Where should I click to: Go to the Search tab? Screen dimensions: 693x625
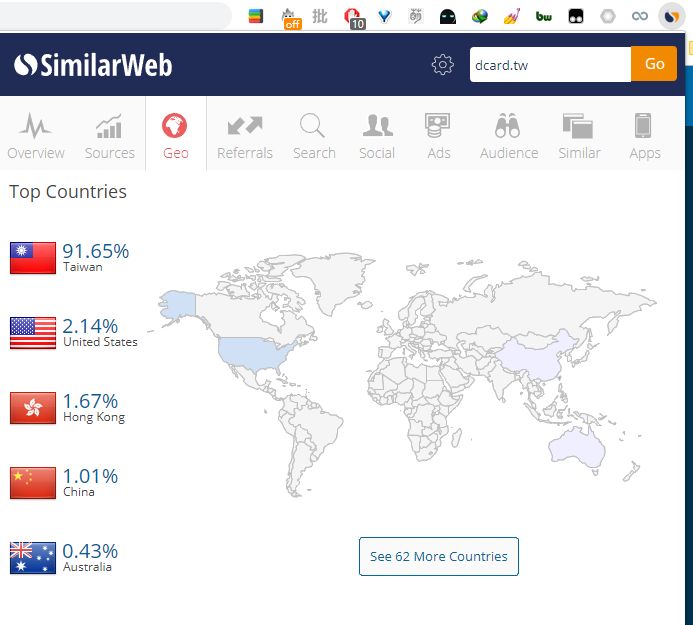314,135
